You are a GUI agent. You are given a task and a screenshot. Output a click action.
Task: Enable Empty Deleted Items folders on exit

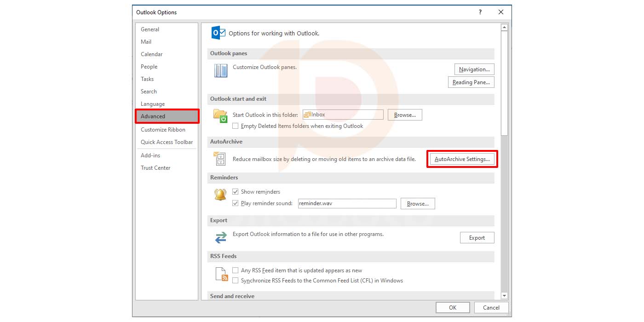236,126
